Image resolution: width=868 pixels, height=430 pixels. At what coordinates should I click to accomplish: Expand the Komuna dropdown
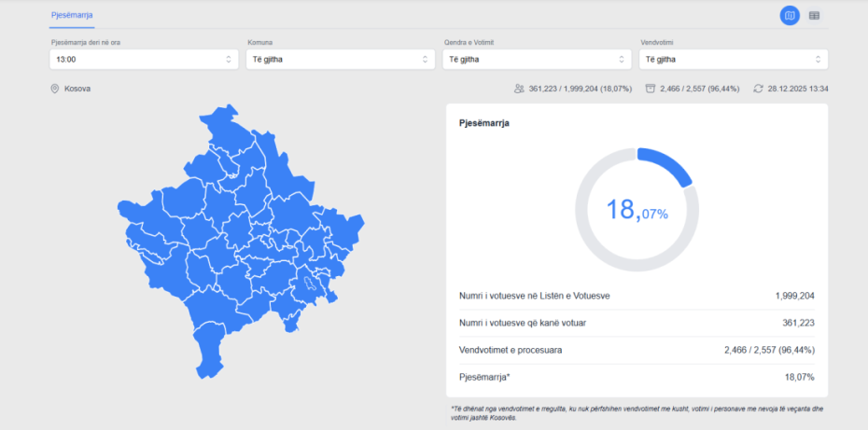click(341, 60)
